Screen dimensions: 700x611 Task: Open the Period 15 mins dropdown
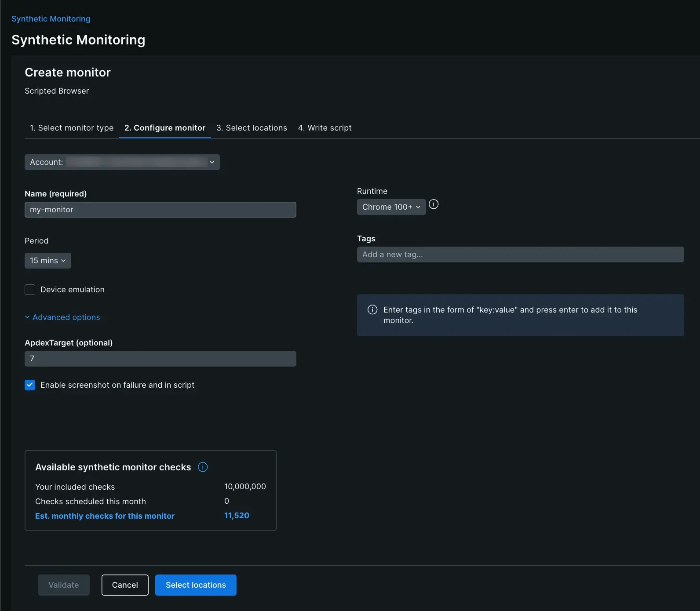(x=47, y=261)
